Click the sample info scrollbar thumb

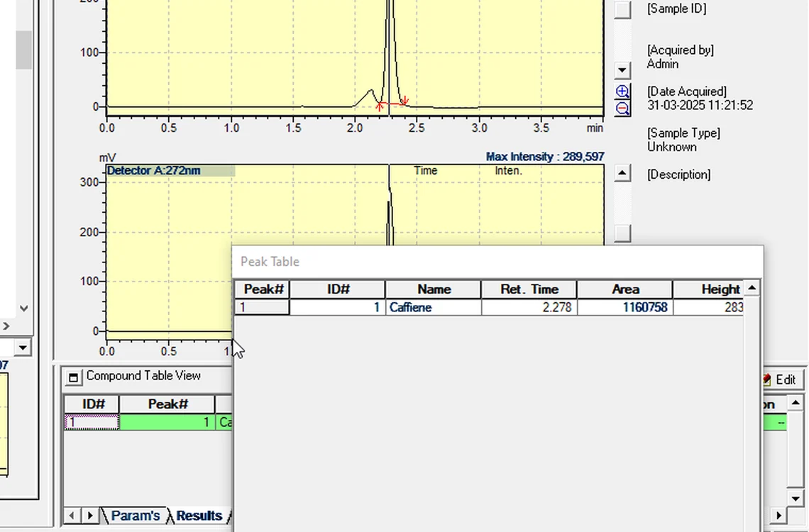point(623,10)
